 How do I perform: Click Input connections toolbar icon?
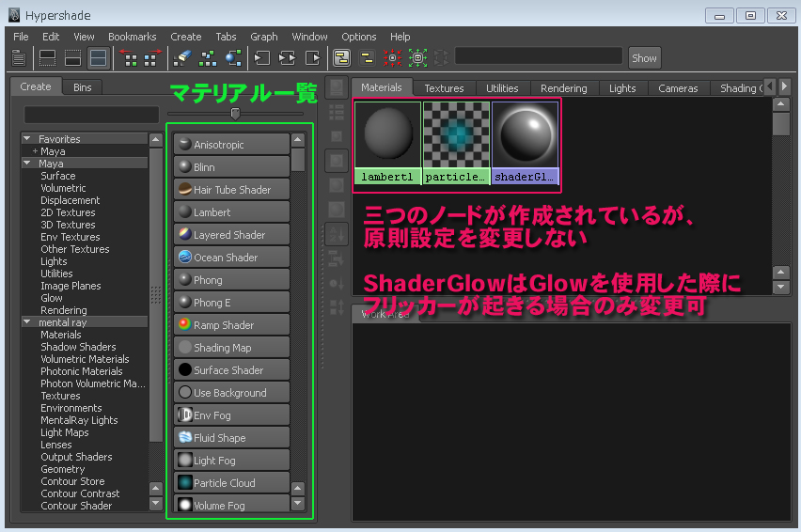(262, 57)
